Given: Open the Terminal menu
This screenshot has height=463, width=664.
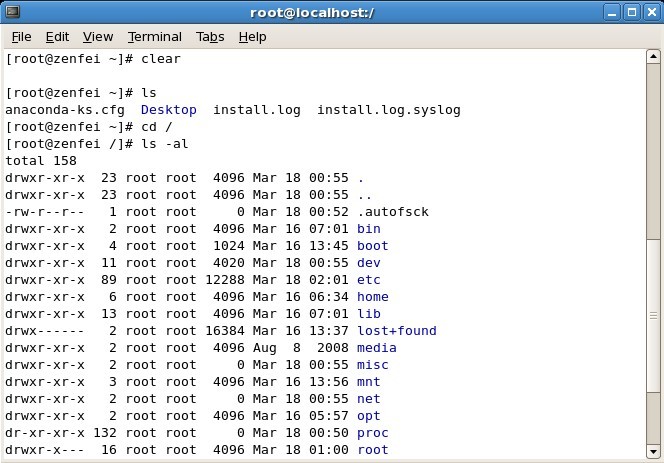Looking at the screenshot, I should pos(155,37).
